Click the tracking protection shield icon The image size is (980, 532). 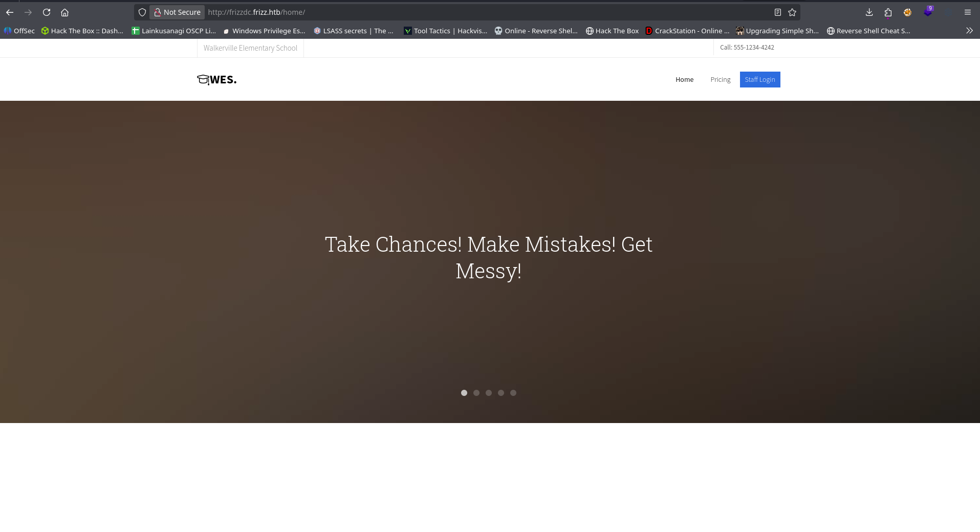[142, 12]
